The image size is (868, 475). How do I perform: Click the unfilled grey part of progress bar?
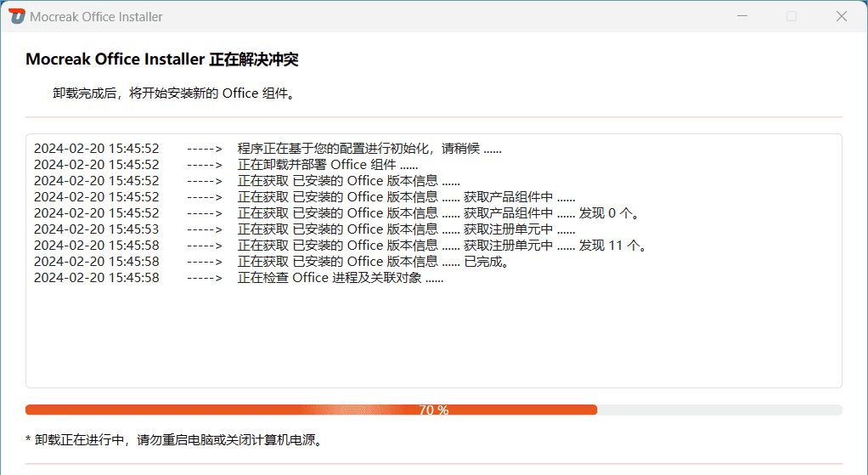pos(719,410)
